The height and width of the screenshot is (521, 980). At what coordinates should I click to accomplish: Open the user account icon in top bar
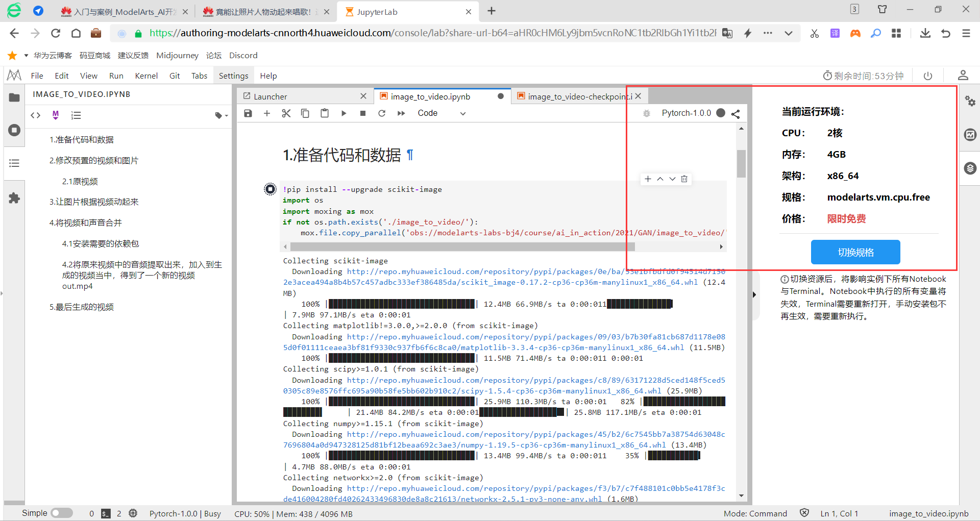963,76
